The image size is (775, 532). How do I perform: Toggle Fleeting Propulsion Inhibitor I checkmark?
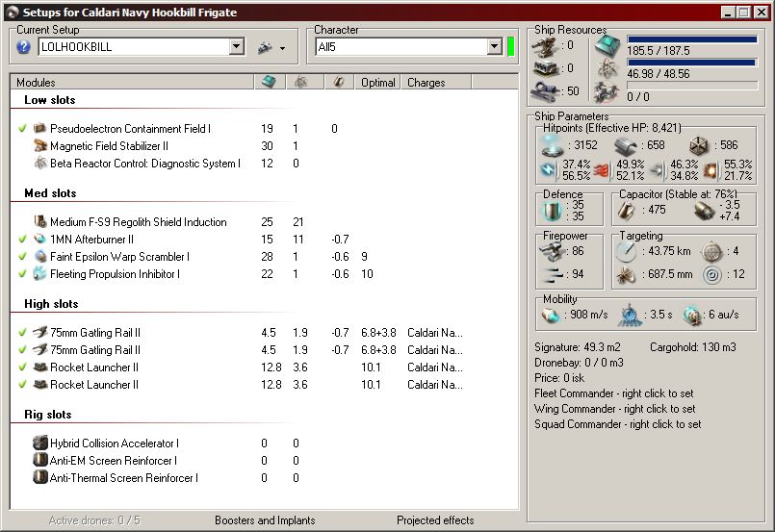point(22,273)
